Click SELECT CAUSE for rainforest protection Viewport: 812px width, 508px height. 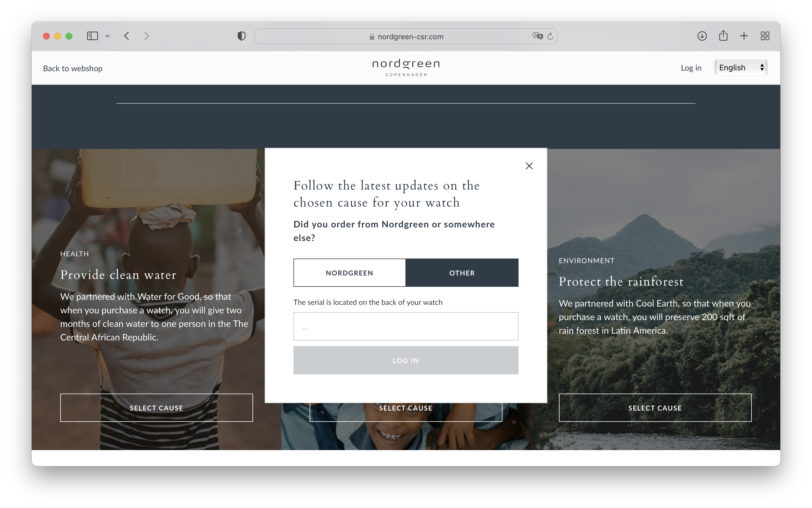pos(654,407)
